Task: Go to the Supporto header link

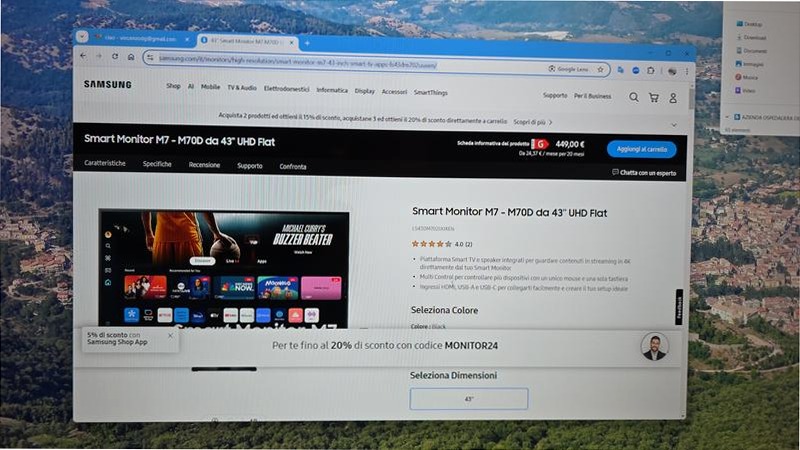Action: coord(555,95)
